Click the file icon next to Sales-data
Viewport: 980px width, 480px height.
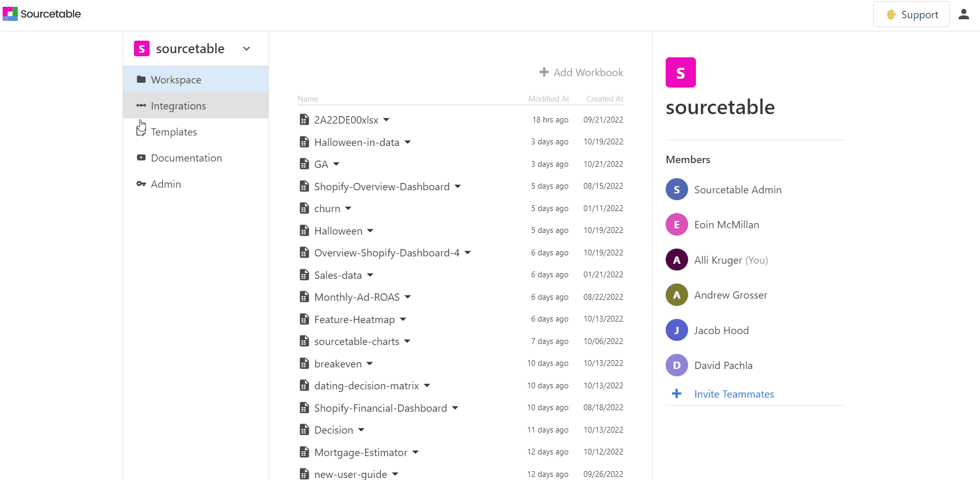pos(304,275)
